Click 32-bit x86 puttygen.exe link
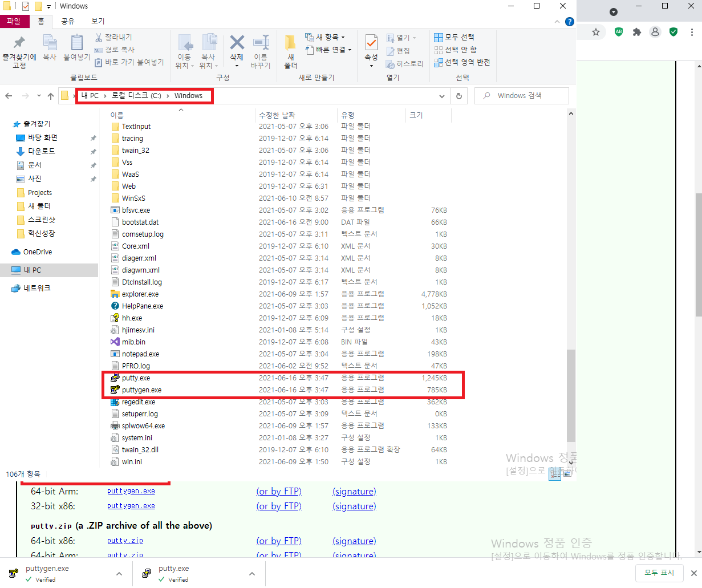This screenshot has width=702, height=588. [x=131, y=506]
